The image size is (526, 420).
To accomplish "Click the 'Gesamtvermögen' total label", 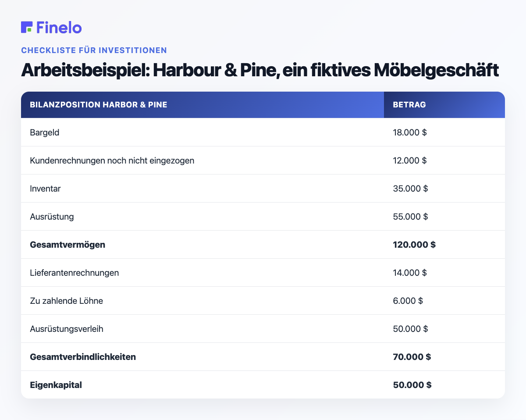I will (68, 245).
